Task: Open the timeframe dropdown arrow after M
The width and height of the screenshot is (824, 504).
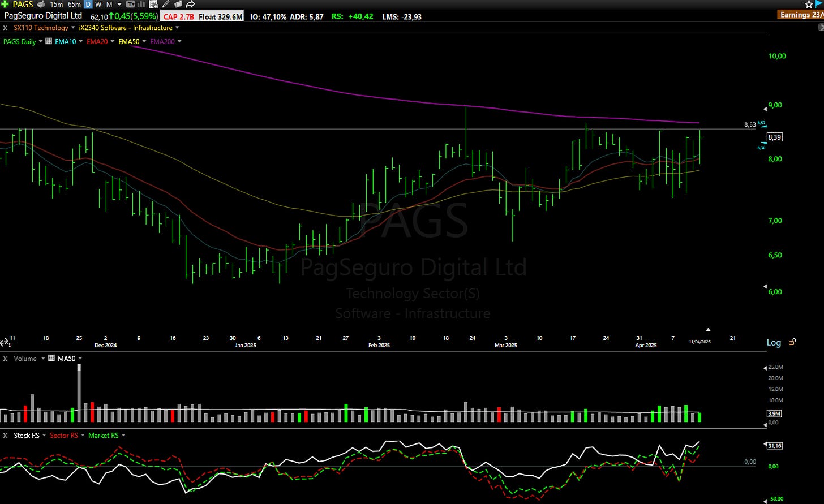Action: coord(119,5)
